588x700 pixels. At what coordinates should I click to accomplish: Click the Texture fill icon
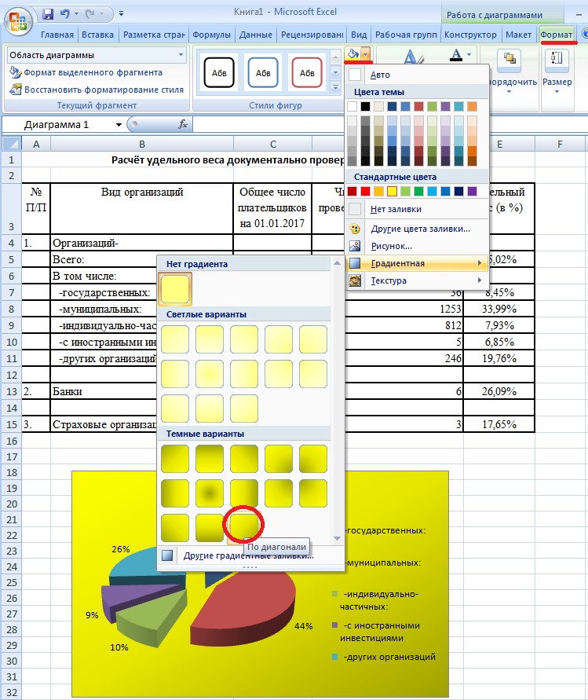[x=355, y=280]
